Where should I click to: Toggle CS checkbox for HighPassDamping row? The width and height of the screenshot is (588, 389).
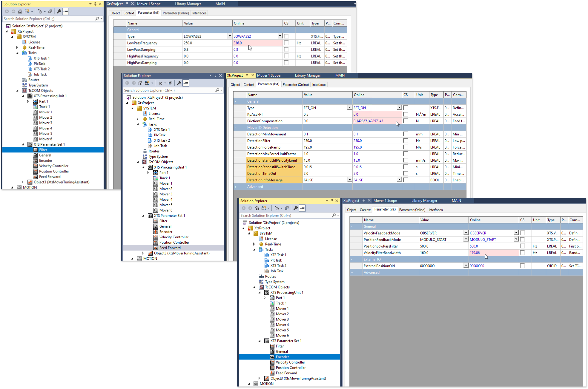pyautogui.click(x=286, y=63)
